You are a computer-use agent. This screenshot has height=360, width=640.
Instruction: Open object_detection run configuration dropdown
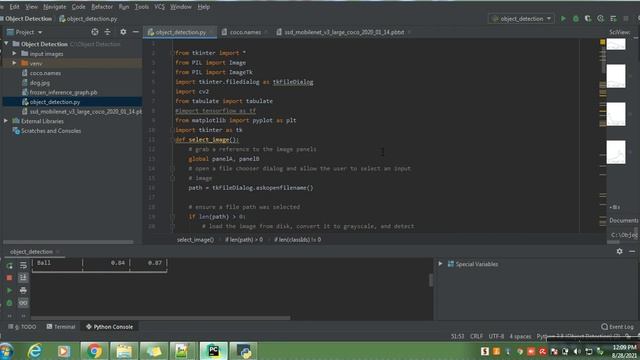click(x=521, y=18)
